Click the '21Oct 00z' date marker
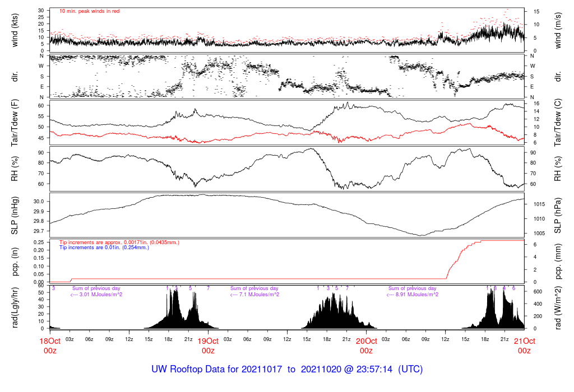Screen dimensions: 574x392 click(x=525, y=346)
